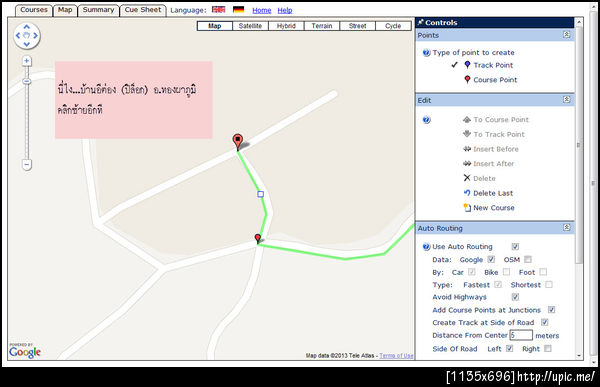Choose the red Course Point pin

(x=467, y=80)
